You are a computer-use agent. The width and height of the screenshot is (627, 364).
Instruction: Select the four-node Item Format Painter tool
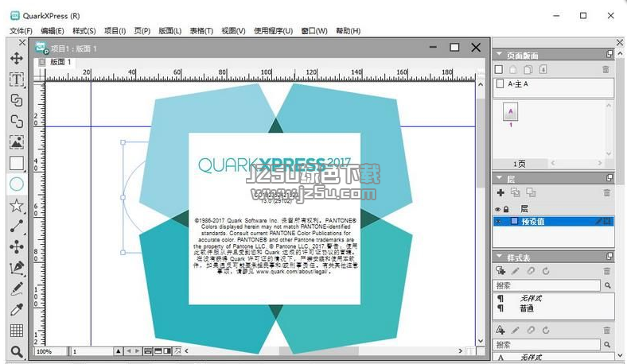click(x=17, y=247)
